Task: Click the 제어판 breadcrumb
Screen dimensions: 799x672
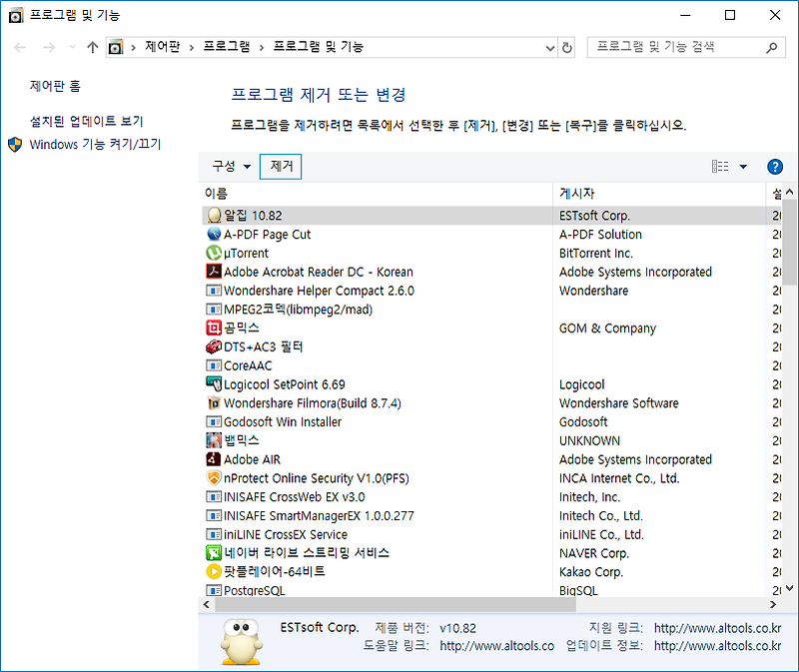Action: click(x=163, y=47)
